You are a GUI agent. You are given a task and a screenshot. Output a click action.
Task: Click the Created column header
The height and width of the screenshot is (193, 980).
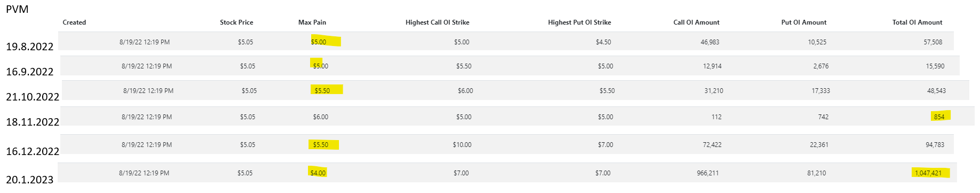(74, 22)
